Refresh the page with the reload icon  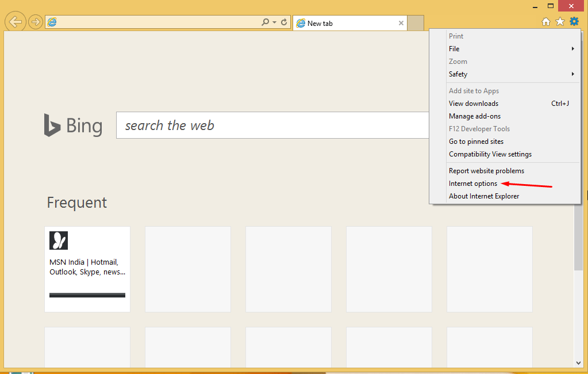(284, 22)
